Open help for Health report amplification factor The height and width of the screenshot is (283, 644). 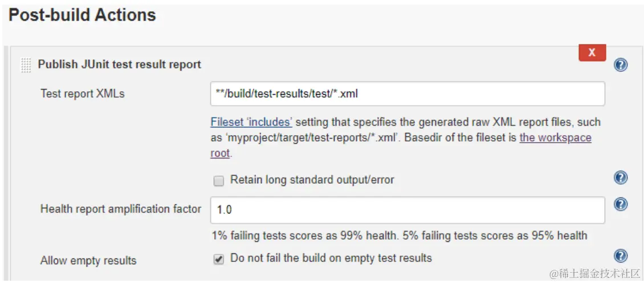[x=621, y=204]
